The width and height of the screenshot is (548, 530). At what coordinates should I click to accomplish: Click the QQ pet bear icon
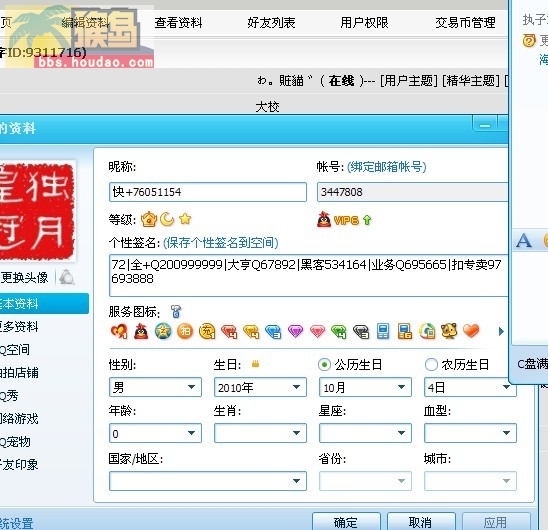point(449,331)
